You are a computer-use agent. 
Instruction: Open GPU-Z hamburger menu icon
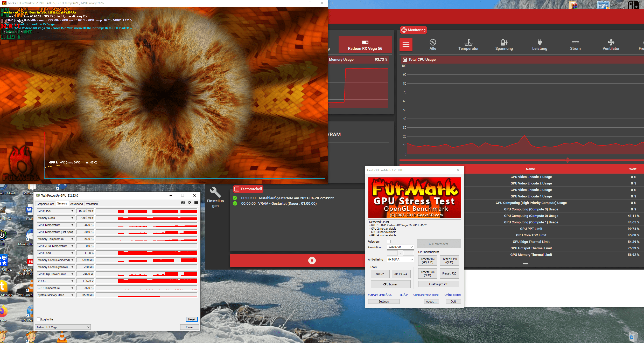coord(196,202)
